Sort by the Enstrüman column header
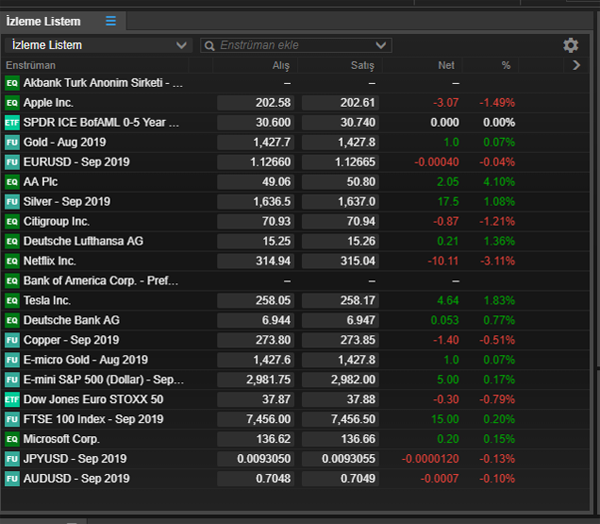Viewport: 600px width, 524px height. 31,65
